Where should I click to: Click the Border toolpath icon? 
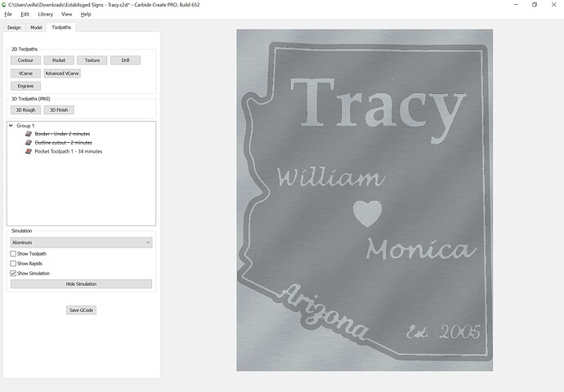(29, 134)
